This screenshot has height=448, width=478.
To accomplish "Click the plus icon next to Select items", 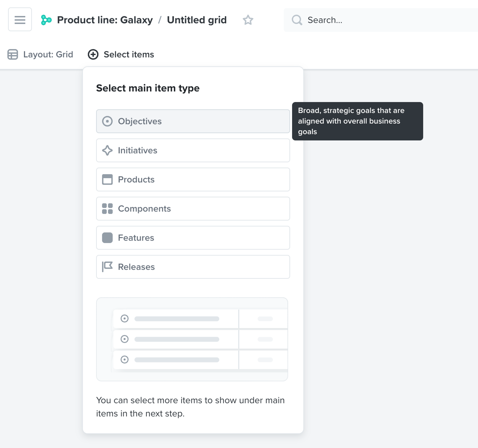I will tap(93, 54).
